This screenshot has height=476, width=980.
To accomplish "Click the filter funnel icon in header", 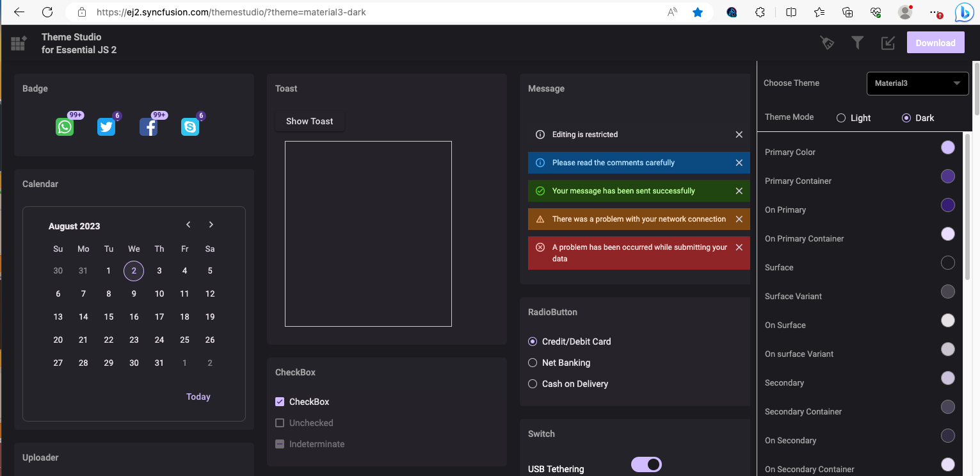I will pos(858,43).
